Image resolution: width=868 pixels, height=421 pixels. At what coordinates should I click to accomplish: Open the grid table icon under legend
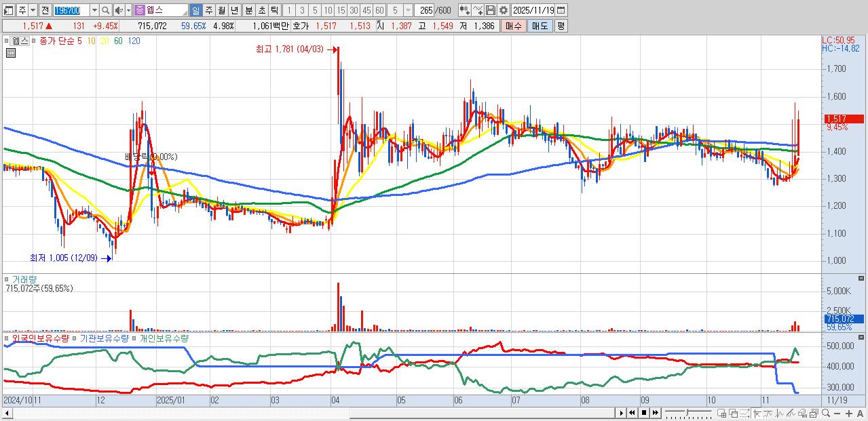(10, 53)
